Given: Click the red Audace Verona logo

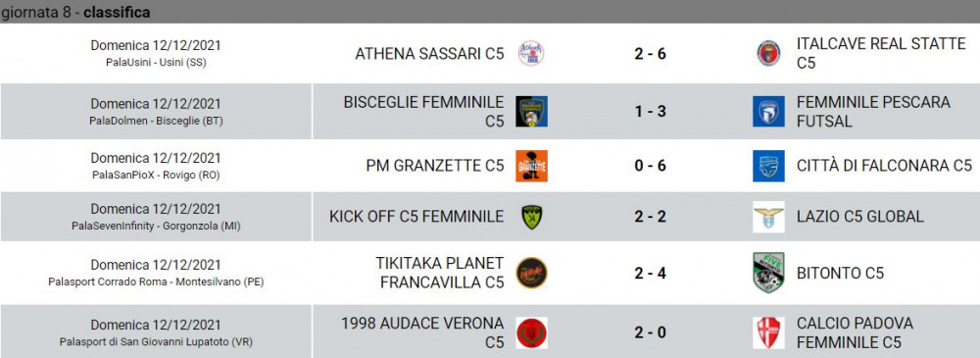Looking at the screenshot, I should (531, 332).
